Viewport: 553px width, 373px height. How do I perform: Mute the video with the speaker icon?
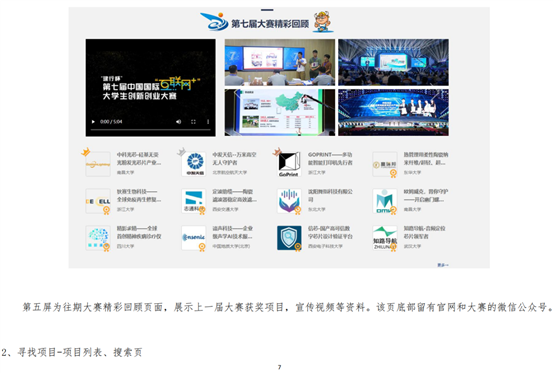178,122
